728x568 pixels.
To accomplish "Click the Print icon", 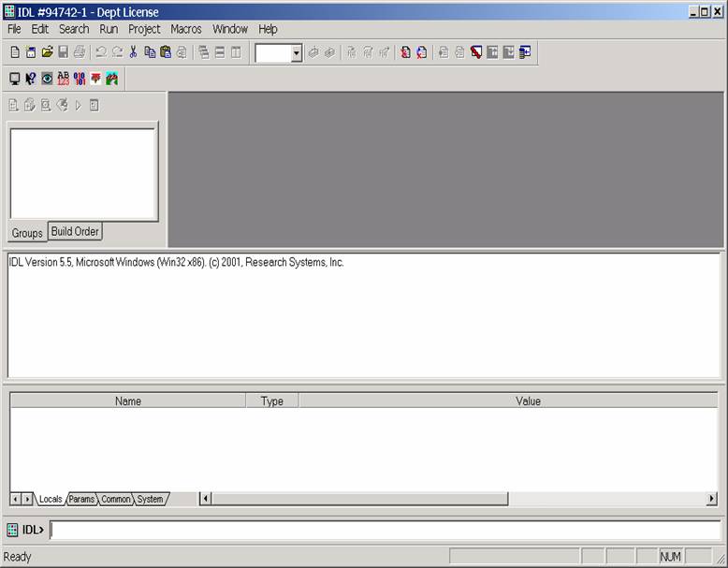I will point(80,52).
